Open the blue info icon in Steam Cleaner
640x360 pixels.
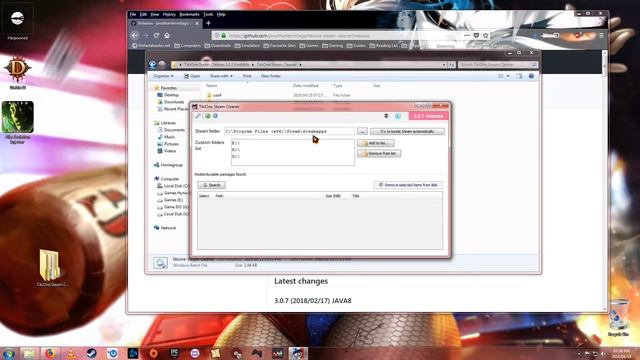pyautogui.click(x=215, y=116)
